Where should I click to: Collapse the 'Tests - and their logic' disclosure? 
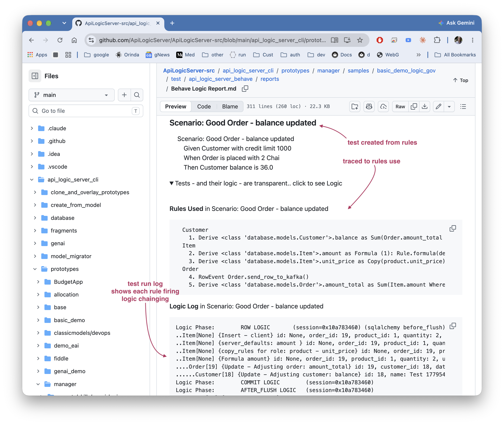[256, 183]
